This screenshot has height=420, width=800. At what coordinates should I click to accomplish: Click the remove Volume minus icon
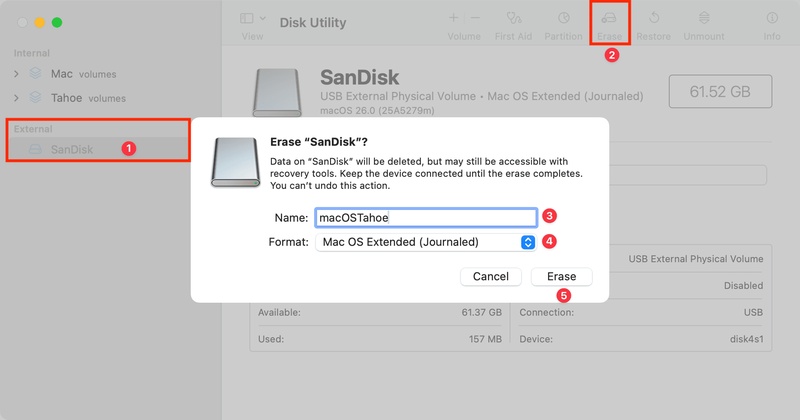[474, 18]
